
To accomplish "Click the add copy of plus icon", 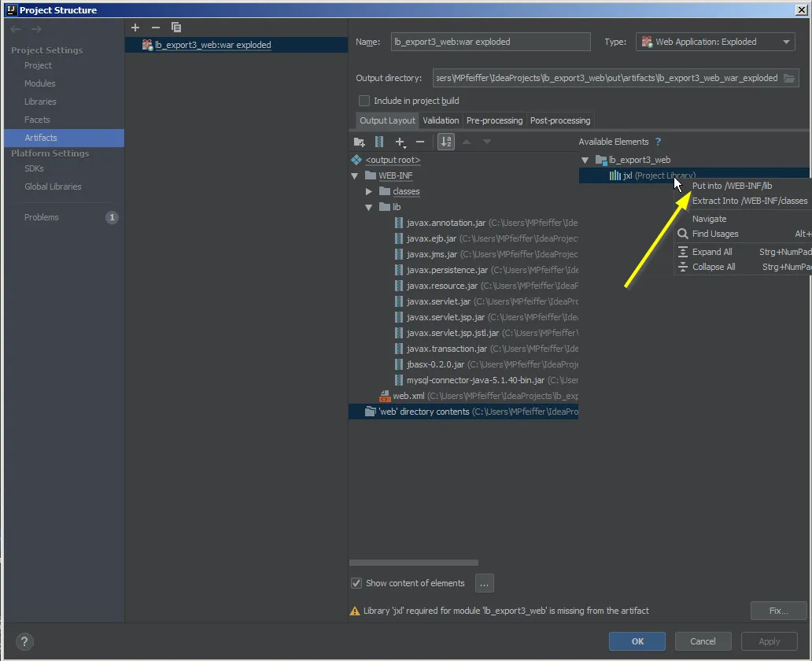I will click(x=400, y=142).
